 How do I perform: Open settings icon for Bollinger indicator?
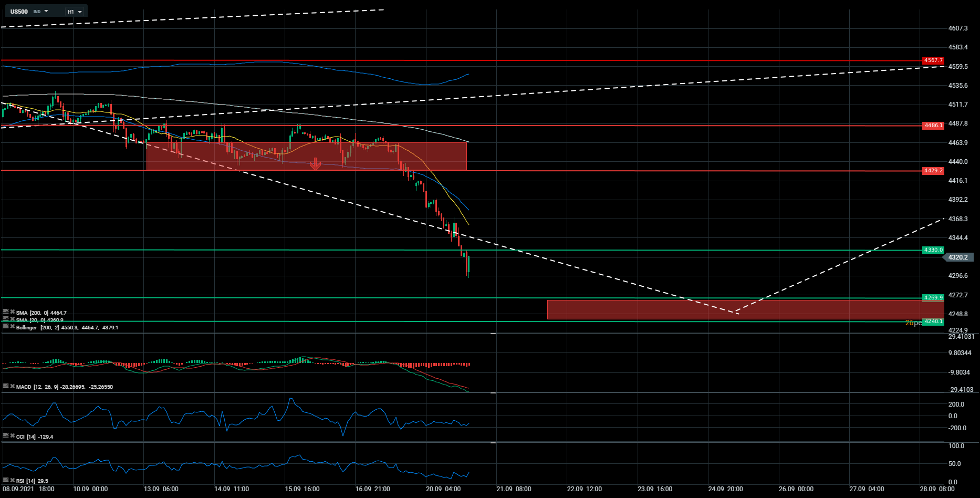[x=6, y=327]
